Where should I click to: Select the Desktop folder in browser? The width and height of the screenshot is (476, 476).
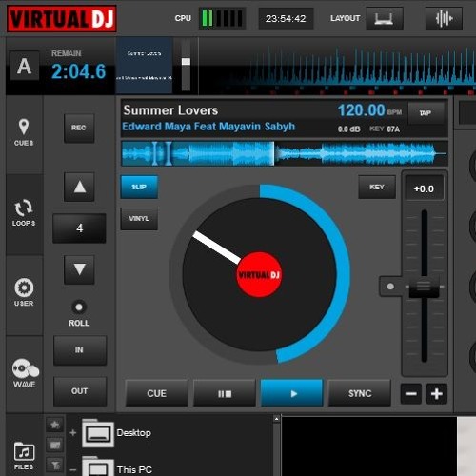[x=134, y=432]
